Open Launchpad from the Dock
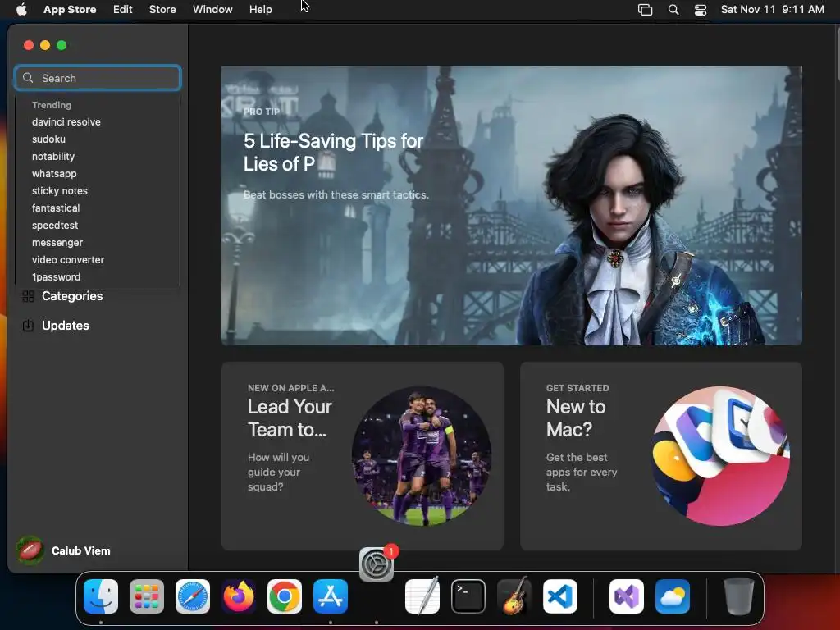The height and width of the screenshot is (630, 840). [147, 596]
